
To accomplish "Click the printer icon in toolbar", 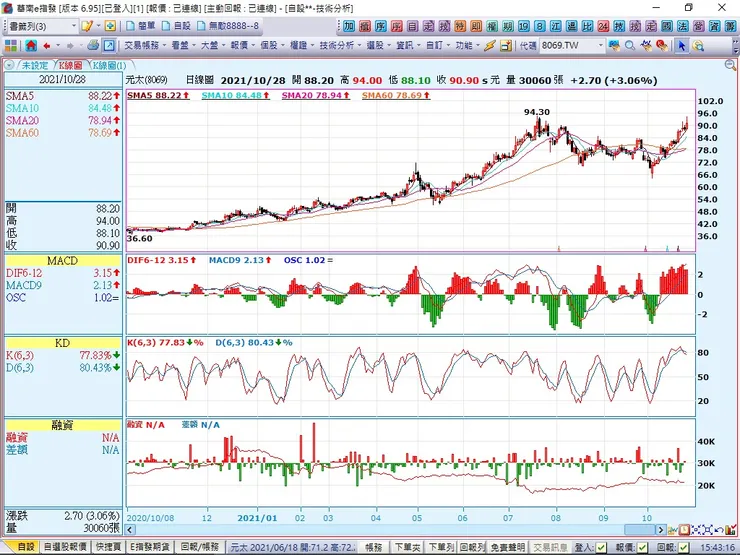I will click(x=93, y=46).
